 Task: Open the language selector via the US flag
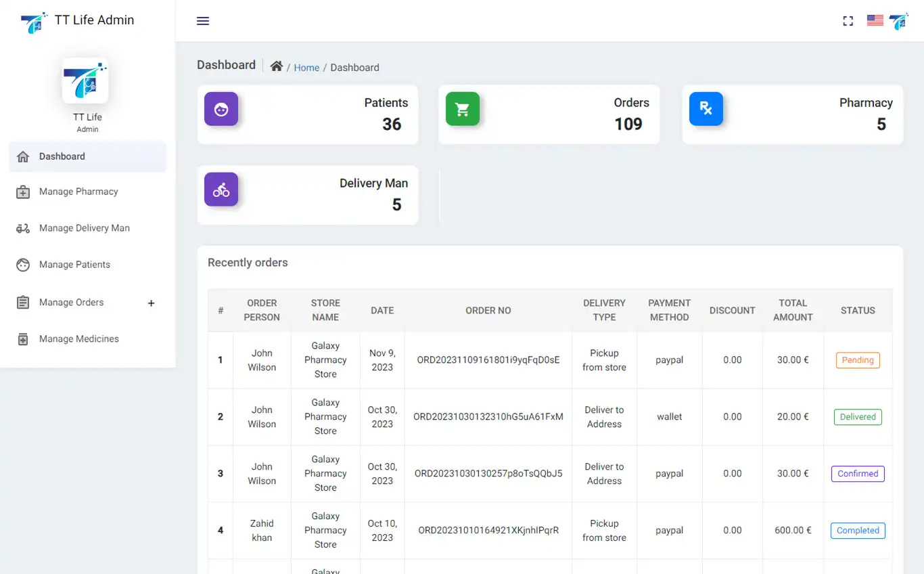[875, 20]
